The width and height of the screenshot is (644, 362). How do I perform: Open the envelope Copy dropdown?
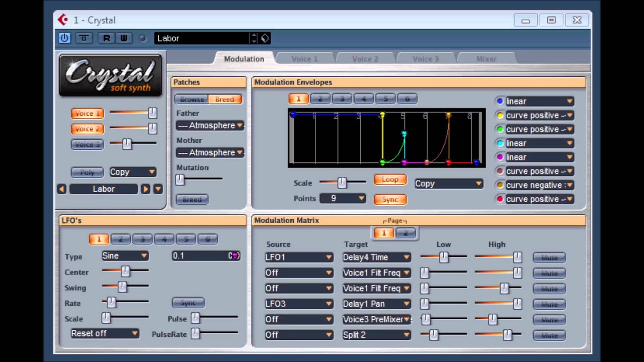[x=448, y=184]
